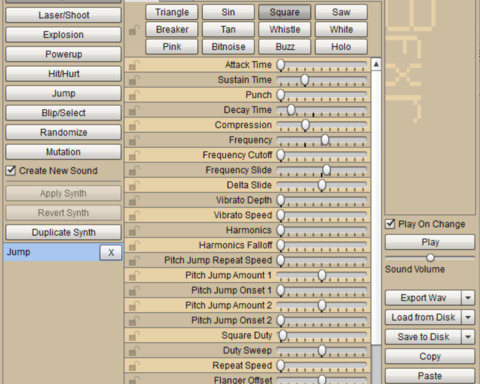Viewport: 480px width, 384px height.
Task: Click the Copy button
Action: point(430,356)
